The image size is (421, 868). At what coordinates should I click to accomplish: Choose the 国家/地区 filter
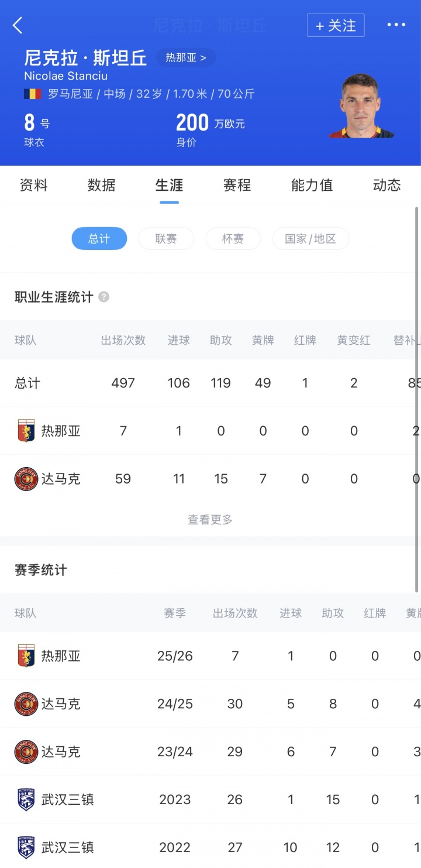tap(310, 239)
